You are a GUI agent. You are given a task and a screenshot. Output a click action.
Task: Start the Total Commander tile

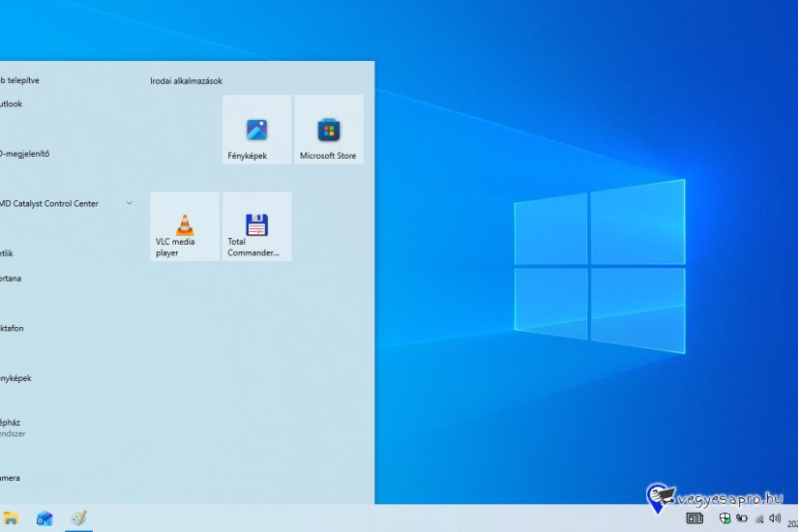(256, 226)
